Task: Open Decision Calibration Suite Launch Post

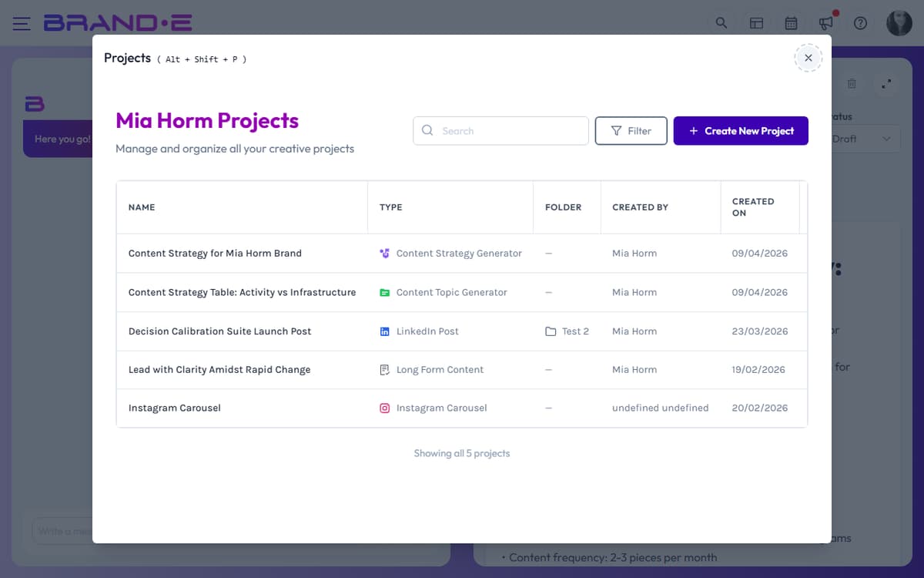Action: [219, 331]
